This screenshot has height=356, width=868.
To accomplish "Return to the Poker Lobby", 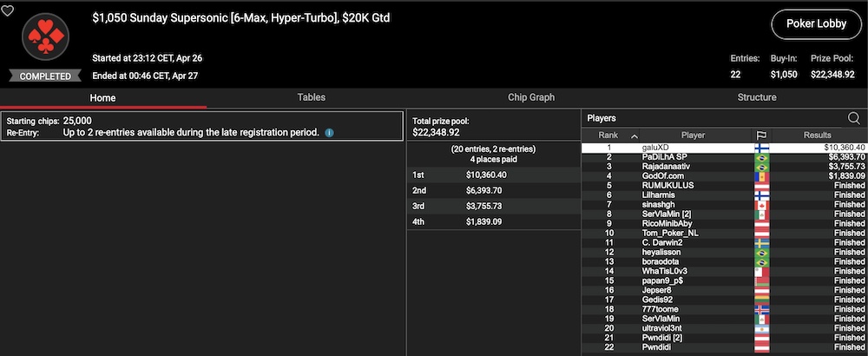I will (806, 24).
